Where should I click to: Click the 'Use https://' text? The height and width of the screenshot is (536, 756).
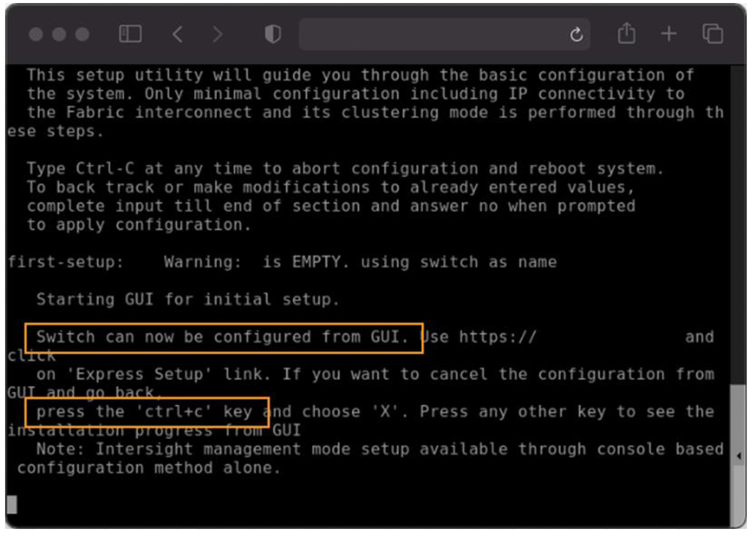(x=478, y=337)
